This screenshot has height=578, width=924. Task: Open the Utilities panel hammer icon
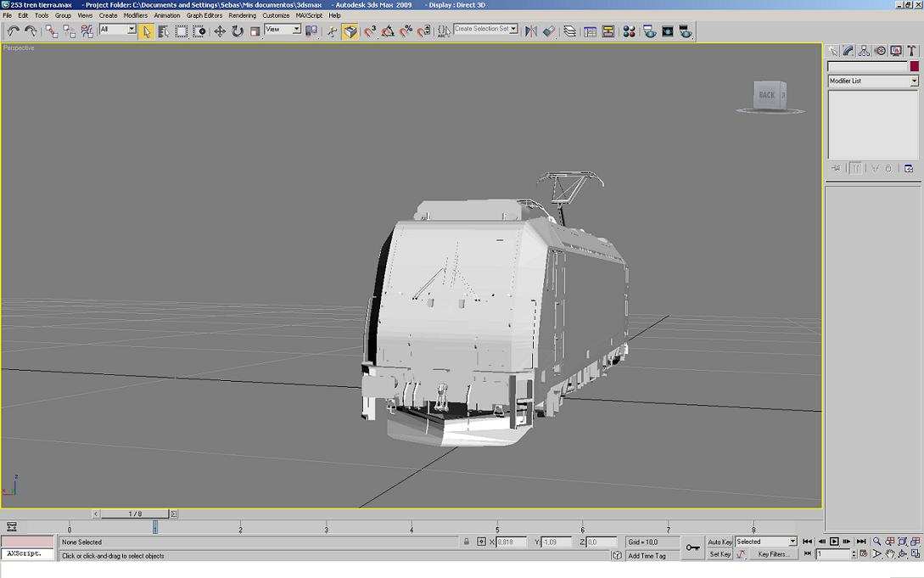(x=912, y=51)
